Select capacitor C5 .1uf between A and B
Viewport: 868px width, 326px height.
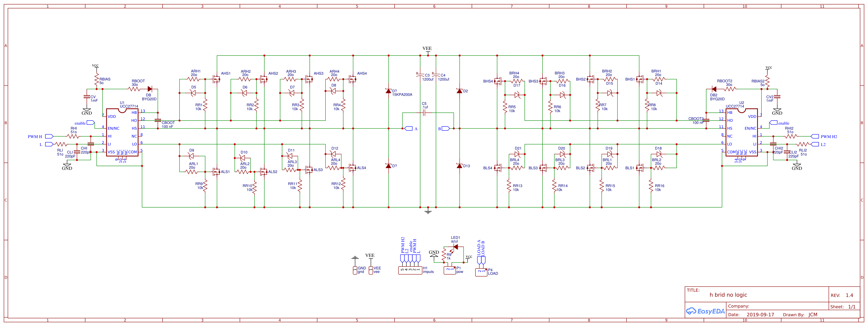click(424, 113)
